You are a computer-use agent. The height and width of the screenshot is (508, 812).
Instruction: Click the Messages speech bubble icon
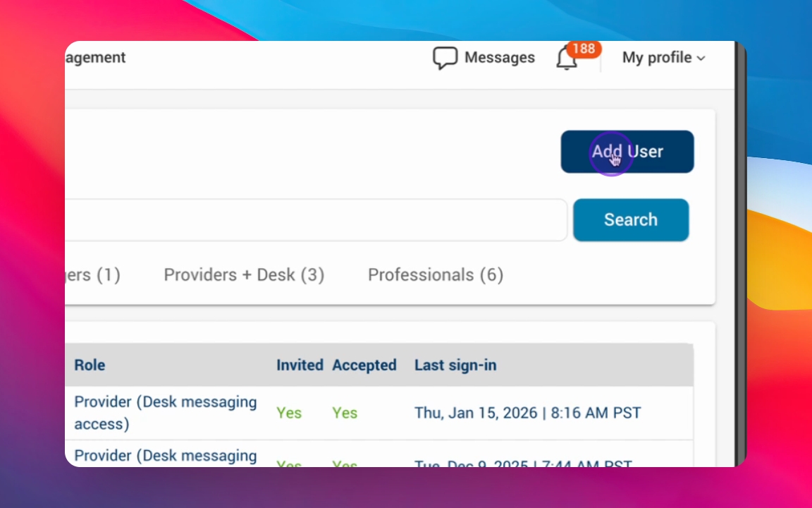point(445,58)
